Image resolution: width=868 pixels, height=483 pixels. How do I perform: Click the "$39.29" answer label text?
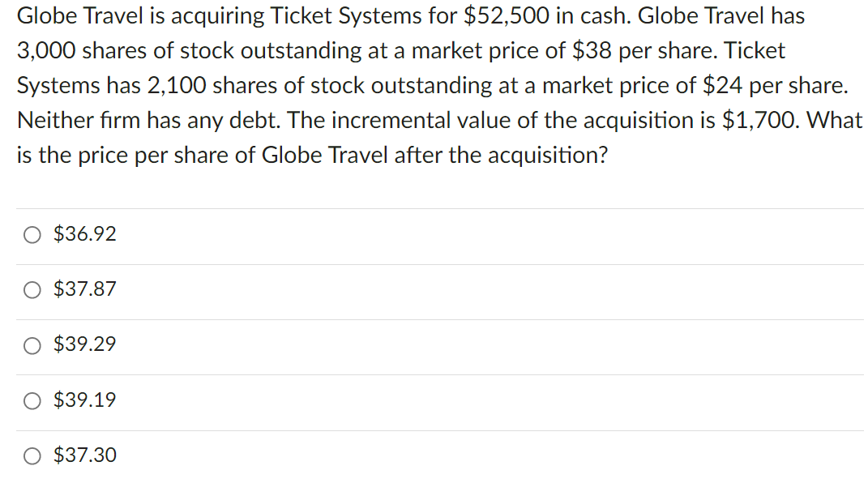click(85, 344)
